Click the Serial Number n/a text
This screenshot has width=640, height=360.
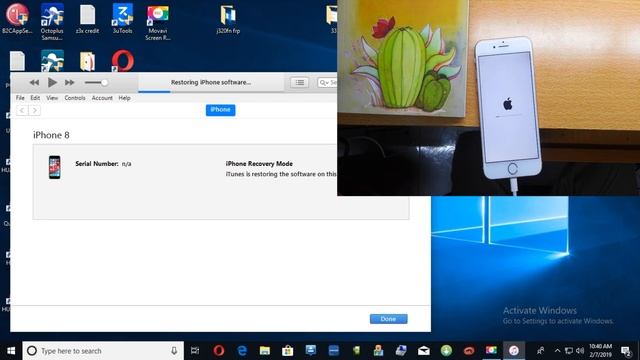[x=103, y=164]
